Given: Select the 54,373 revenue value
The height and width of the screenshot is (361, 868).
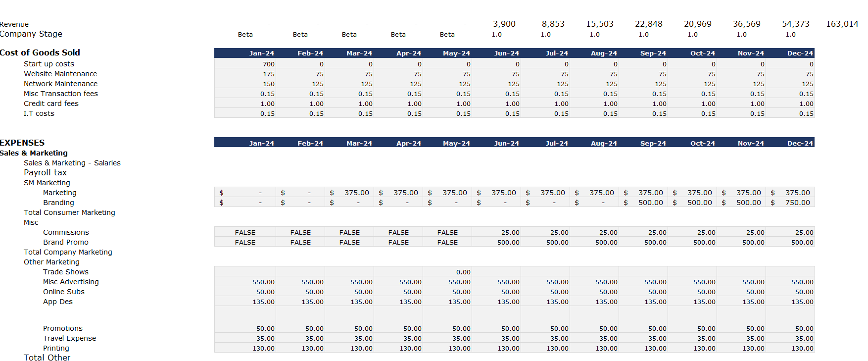Looking at the screenshot, I should click(x=795, y=24).
